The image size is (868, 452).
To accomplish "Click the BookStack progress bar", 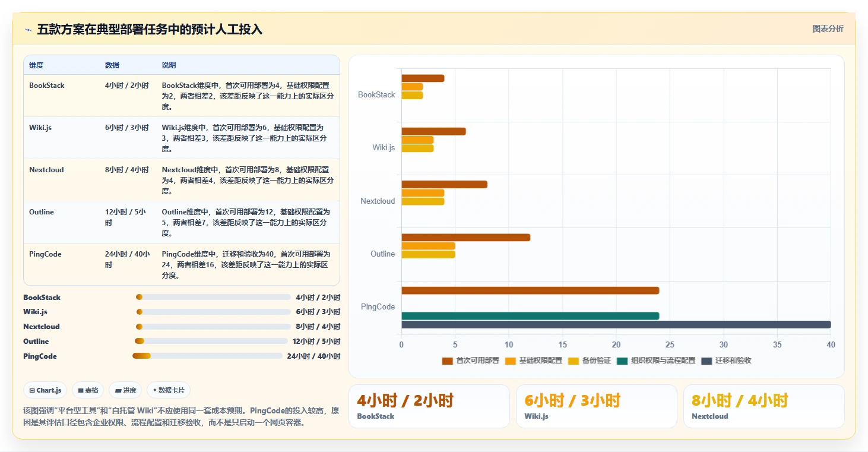I will click(213, 297).
